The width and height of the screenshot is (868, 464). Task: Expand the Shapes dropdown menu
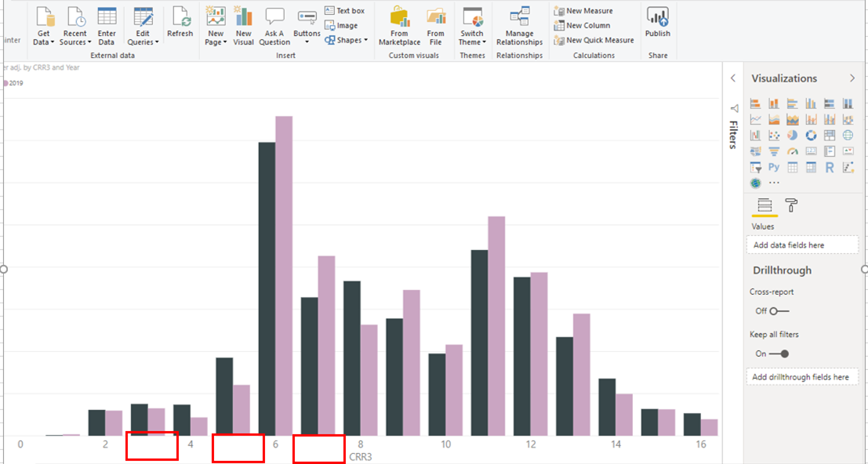pyautogui.click(x=346, y=40)
